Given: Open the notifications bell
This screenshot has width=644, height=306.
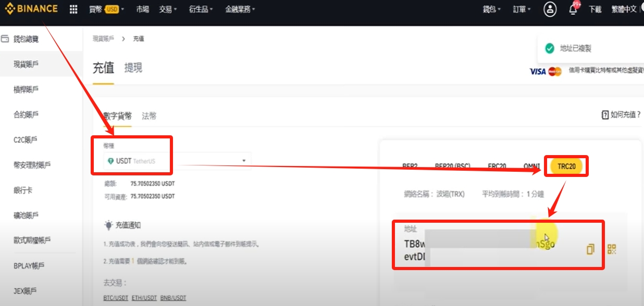Looking at the screenshot, I should (573, 9).
